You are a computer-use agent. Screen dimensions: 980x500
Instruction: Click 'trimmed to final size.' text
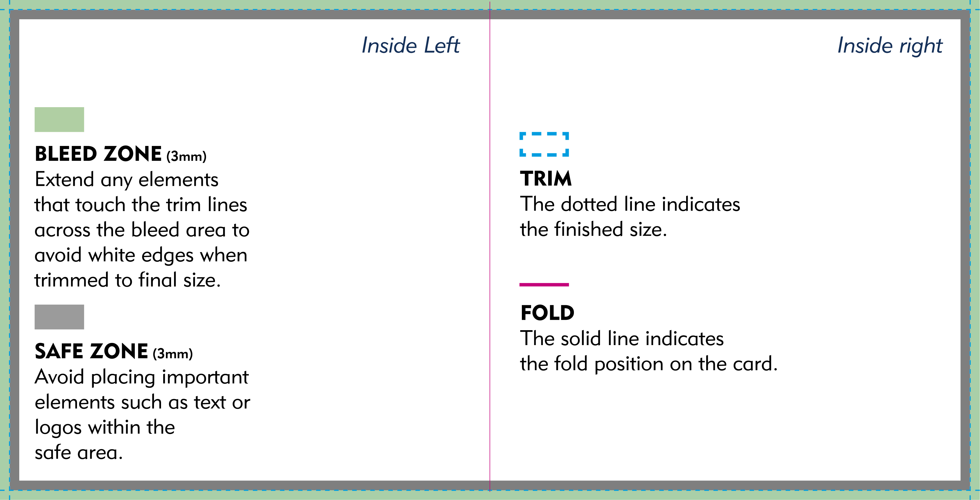pyautogui.click(x=127, y=280)
